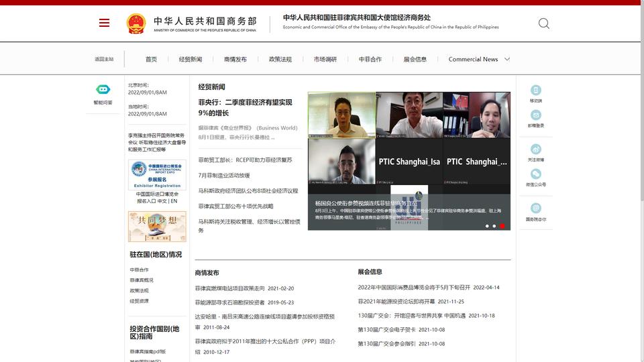Open article 菲律宾贸工部公布十项优先战略
This screenshot has height=362, width=644.
235,206
